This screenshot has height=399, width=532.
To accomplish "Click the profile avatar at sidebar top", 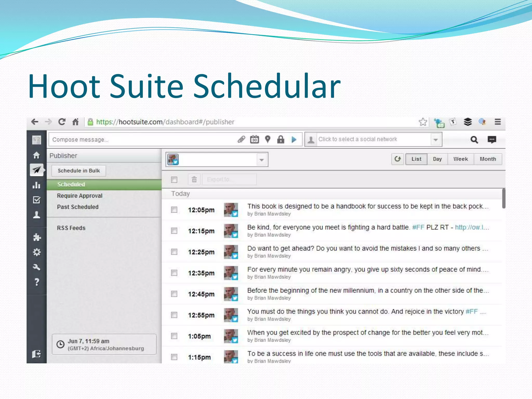I will (x=37, y=140).
